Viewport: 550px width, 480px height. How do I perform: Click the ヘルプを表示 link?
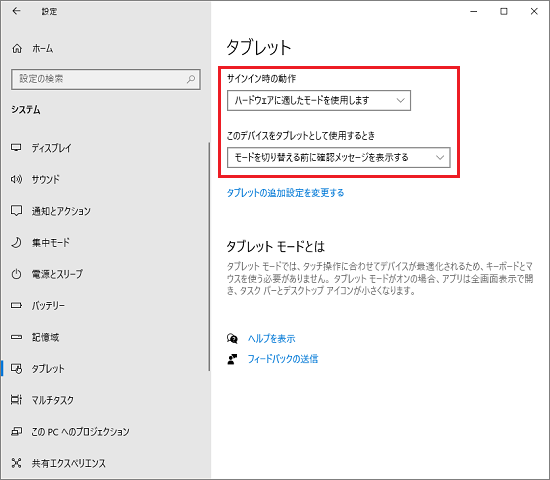[x=271, y=339]
